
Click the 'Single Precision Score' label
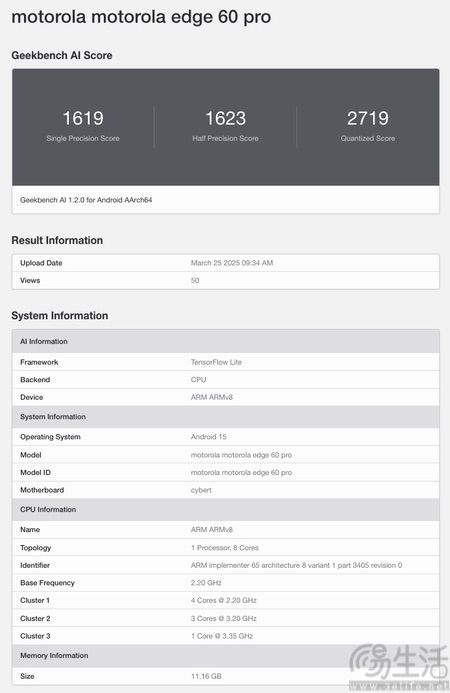(83, 138)
